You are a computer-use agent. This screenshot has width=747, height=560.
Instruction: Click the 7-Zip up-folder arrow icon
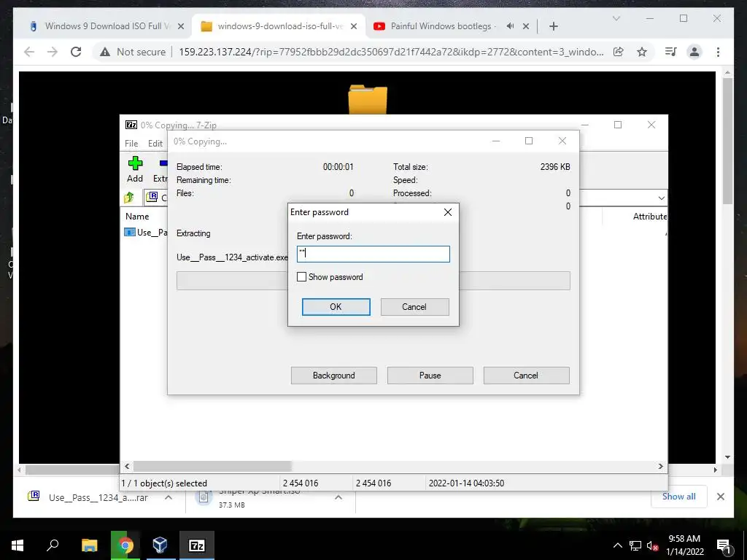click(x=129, y=197)
